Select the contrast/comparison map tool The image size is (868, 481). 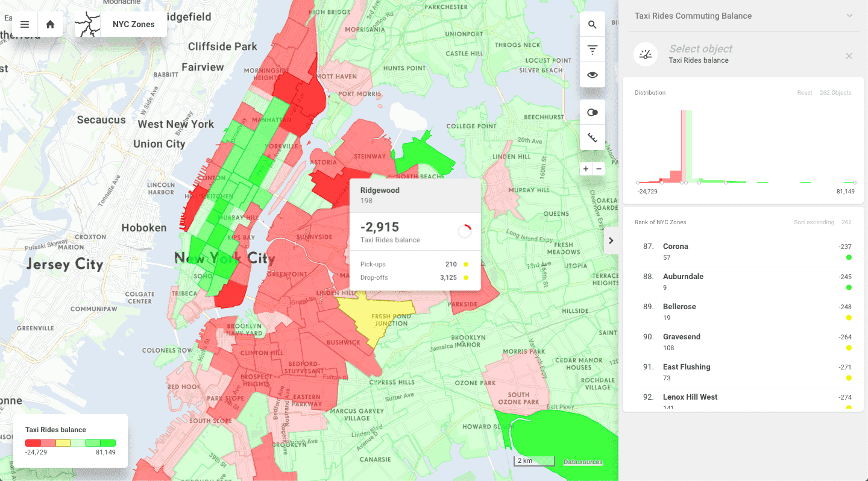pyautogui.click(x=593, y=112)
